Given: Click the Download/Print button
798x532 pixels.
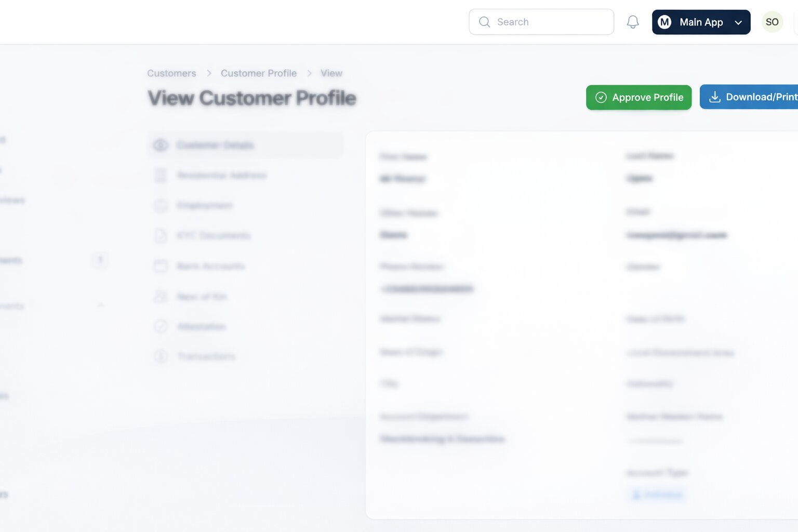Looking at the screenshot, I should pos(749,97).
